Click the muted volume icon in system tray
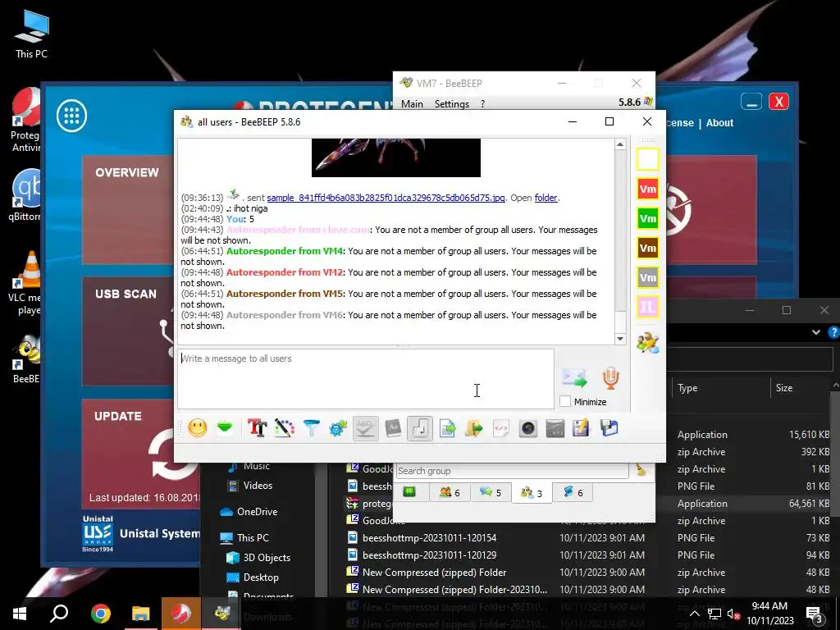The height and width of the screenshot is (630, 840). (733, 614)
